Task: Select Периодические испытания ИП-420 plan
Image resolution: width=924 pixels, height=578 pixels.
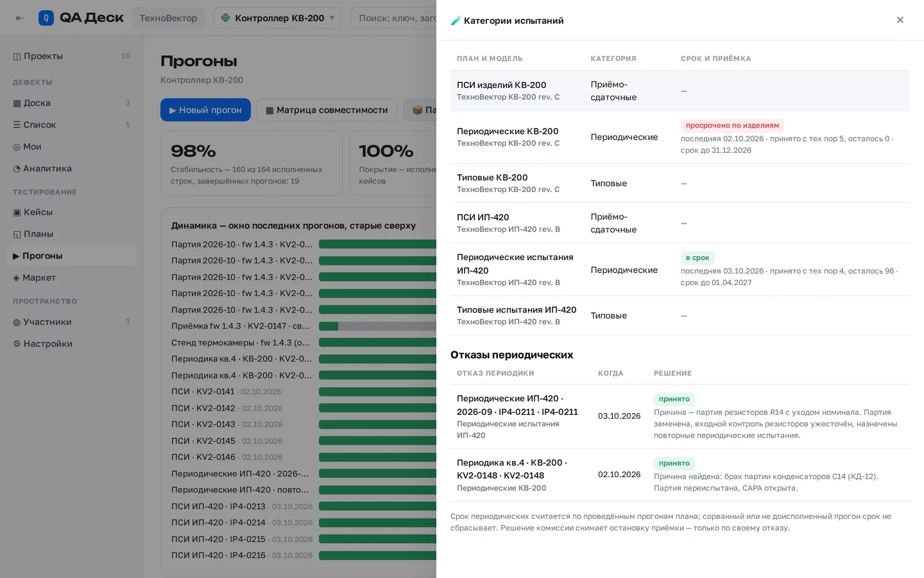Action: click(680, 270)
